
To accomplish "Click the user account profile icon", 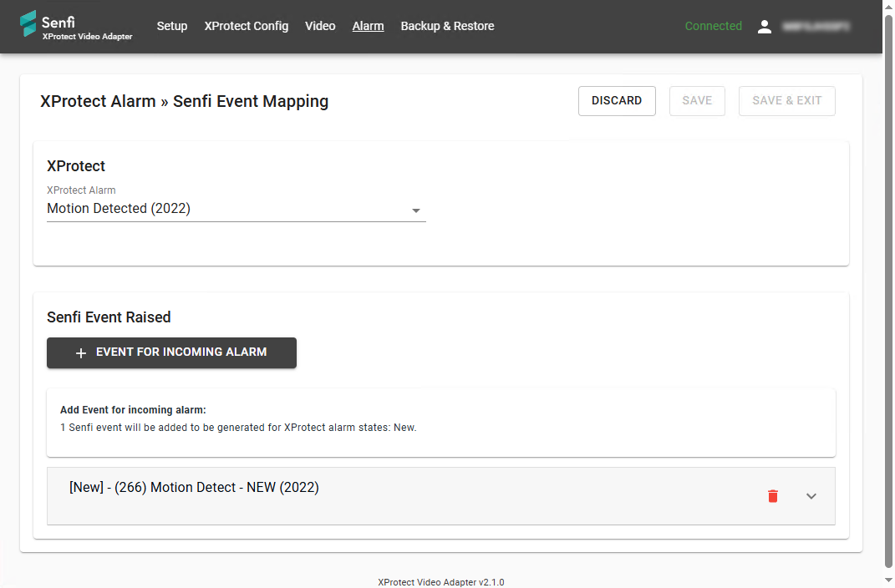I will point(764,27).
